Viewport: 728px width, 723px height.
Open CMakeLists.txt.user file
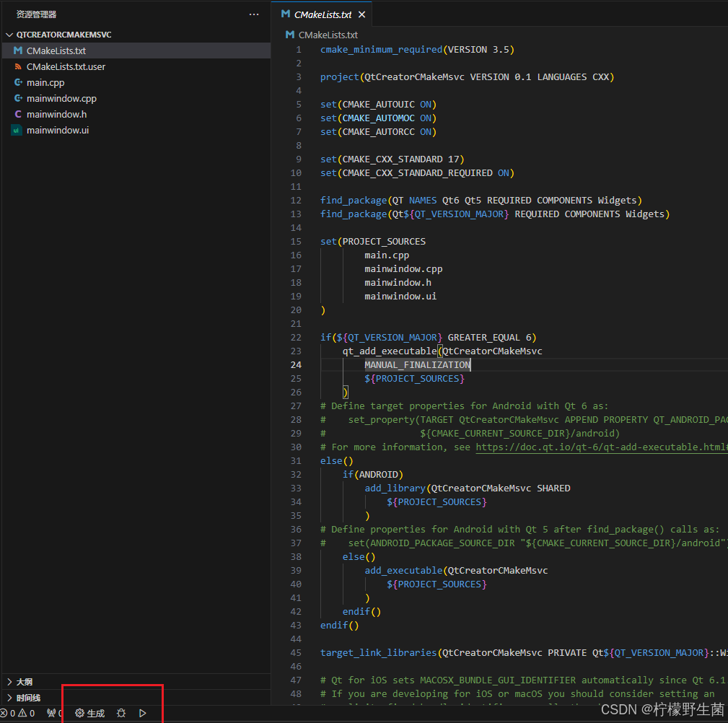66,67
